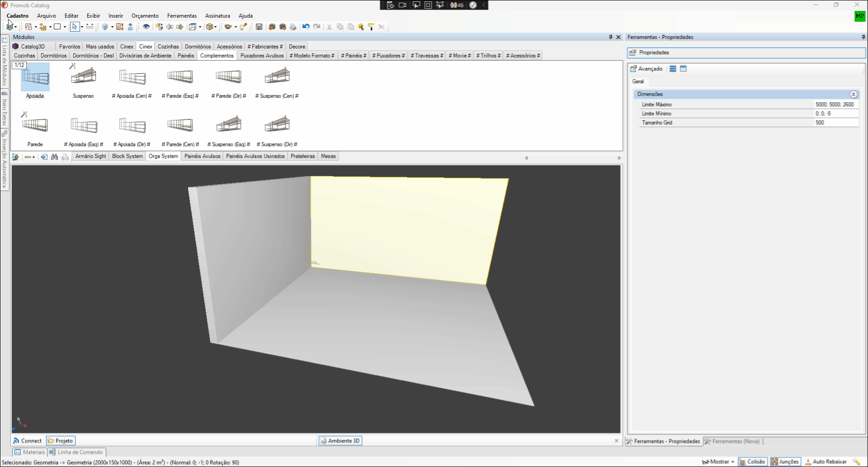Click the import arrow icon beside binoculars

point(44,157)
